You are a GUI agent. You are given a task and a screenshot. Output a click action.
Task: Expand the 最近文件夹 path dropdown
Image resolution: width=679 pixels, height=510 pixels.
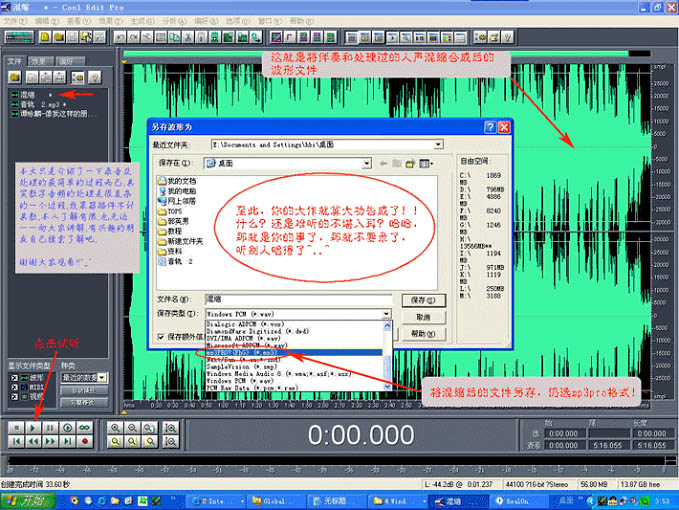coord(437,145)
